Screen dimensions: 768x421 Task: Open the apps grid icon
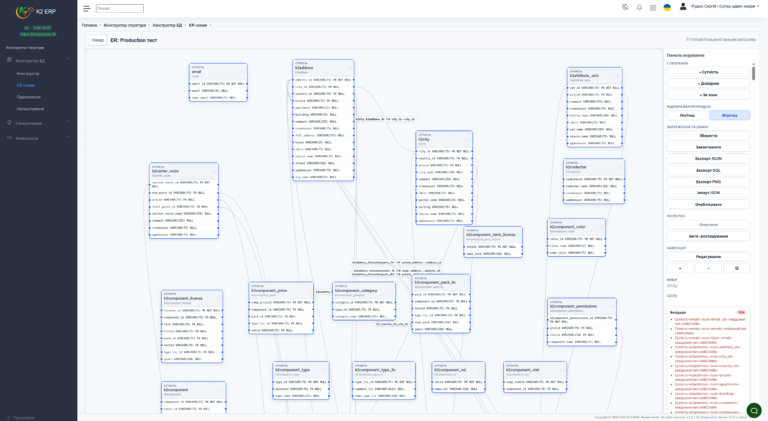pyautogui.click(x=653, y=7)
